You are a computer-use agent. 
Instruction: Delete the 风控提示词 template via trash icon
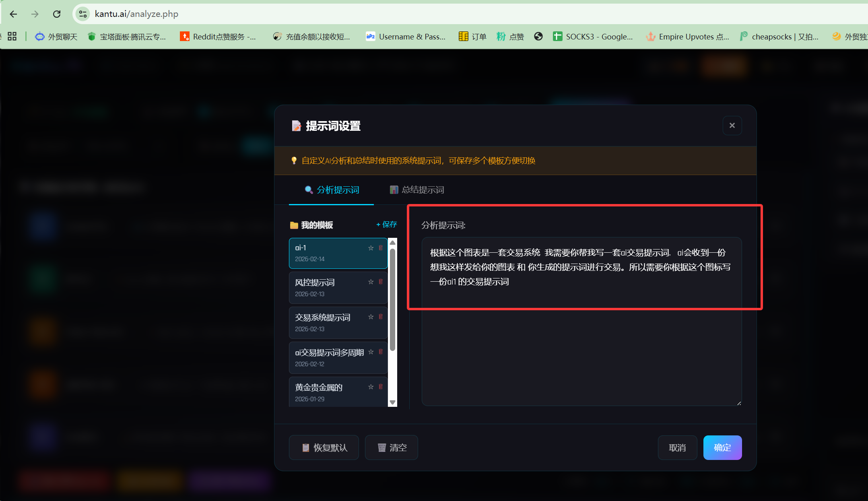point(381,282)
